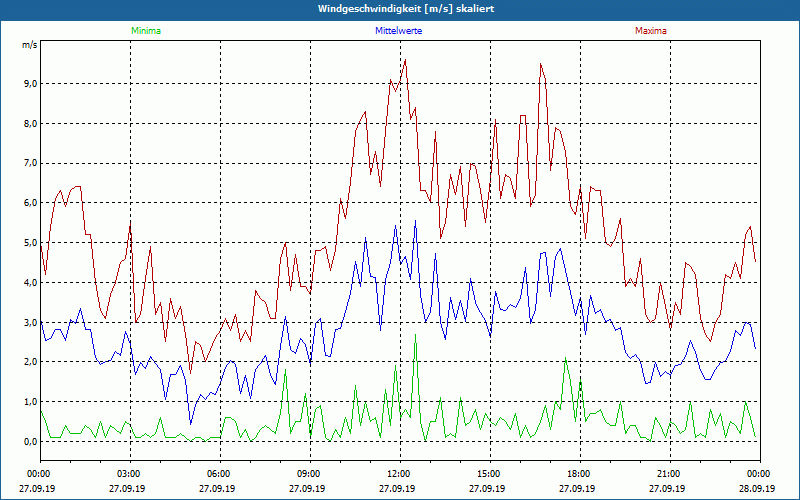Screen dimensions: 800x500
Task: Click the 06:00 time axis label
Action: (x=219, y=474)
